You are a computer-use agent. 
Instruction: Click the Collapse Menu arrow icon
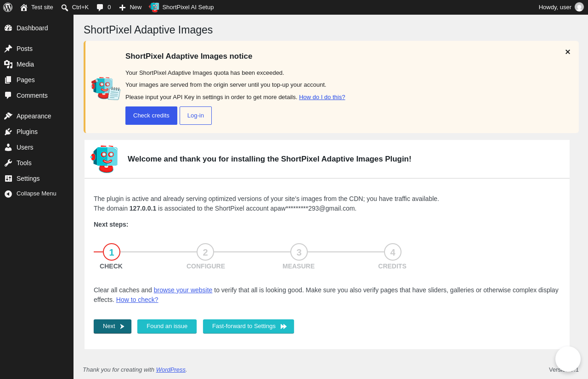[x=8, y=194]
